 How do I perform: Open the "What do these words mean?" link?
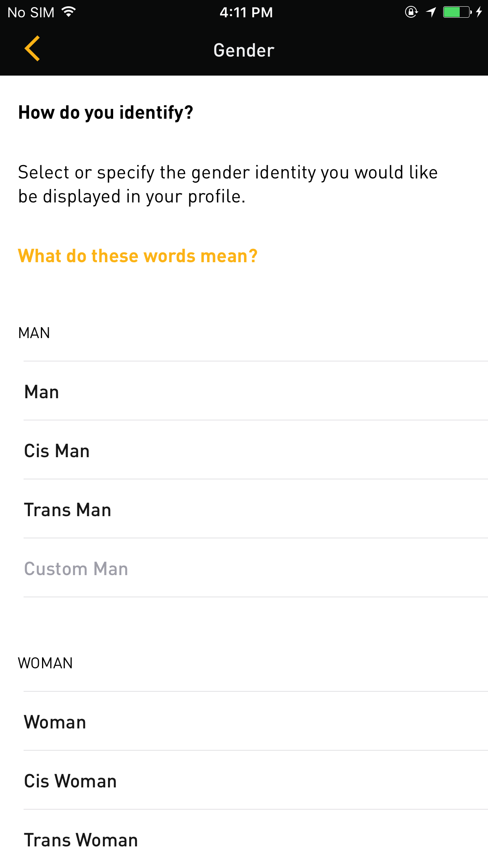138,256
